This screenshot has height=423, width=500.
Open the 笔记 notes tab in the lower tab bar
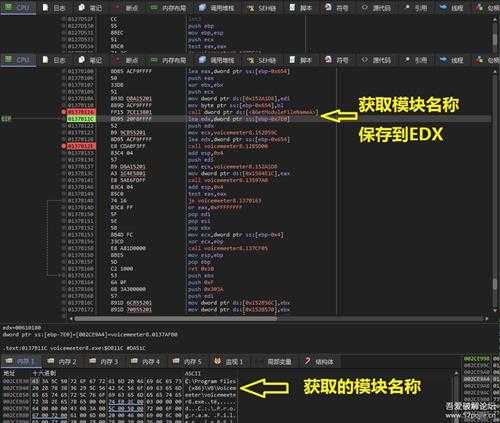click(90, 60)
